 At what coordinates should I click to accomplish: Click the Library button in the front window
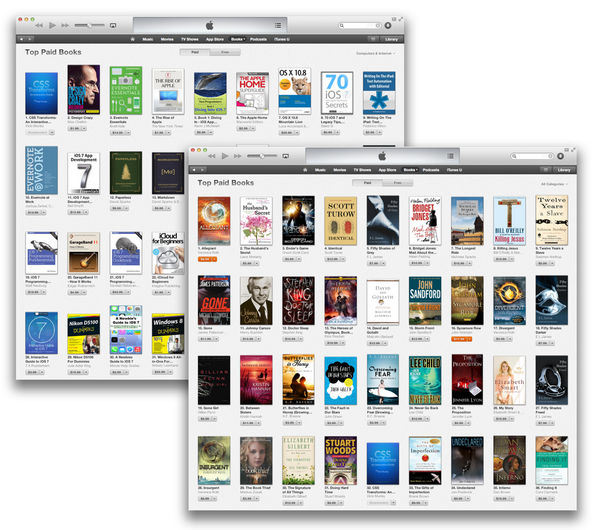(564, 170)
